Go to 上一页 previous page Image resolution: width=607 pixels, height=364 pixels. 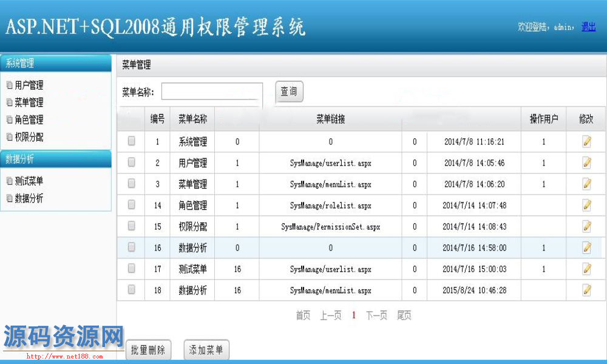pos(331,315)
